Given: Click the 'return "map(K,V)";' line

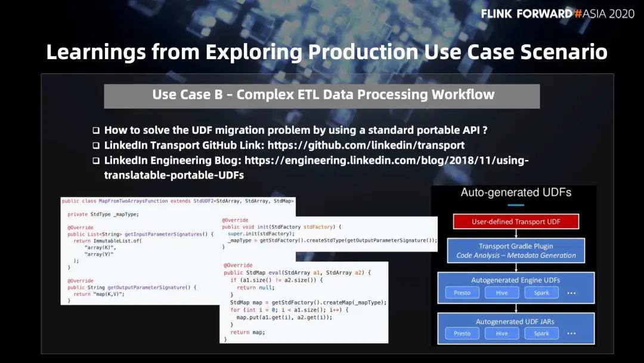Looking at the screenshot, I should point(99,294).
